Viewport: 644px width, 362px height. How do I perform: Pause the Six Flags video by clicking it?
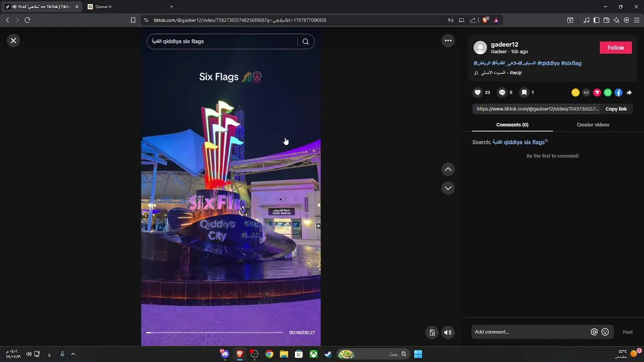point(231,187)
